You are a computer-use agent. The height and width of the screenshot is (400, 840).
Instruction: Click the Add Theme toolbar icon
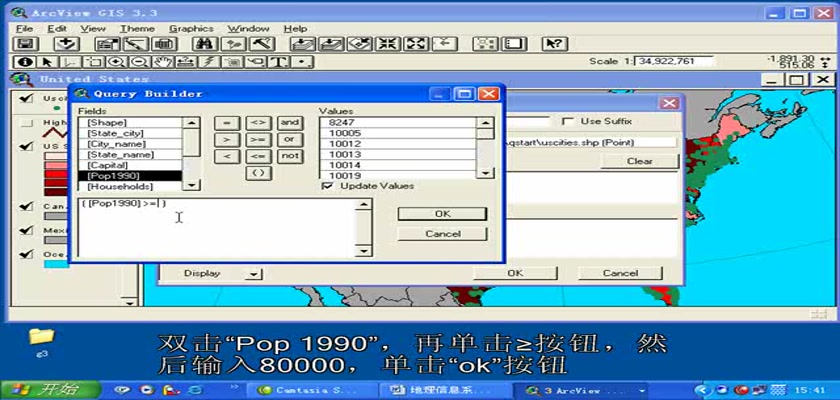[x=67, y=44]
